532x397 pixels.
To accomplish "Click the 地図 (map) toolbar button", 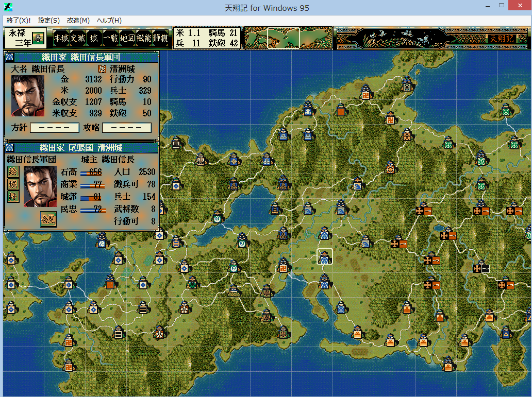I will pyautogui.click(x=127, y=38).
